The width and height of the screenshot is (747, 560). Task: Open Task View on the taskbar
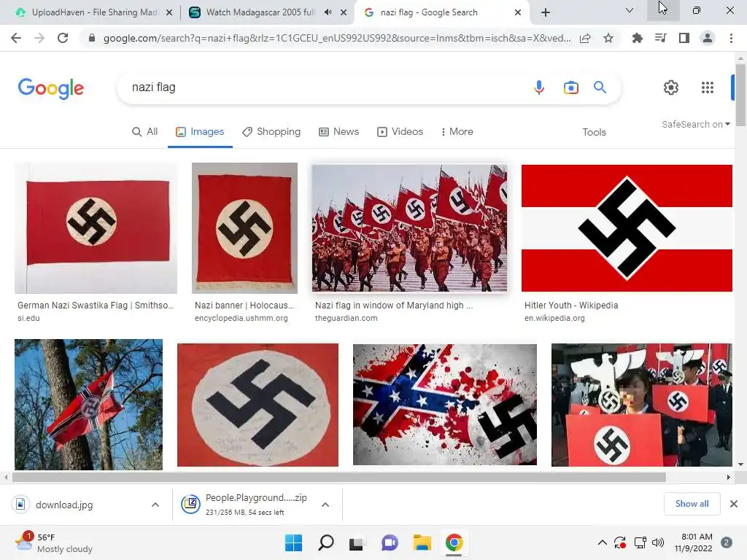[356, 542]
